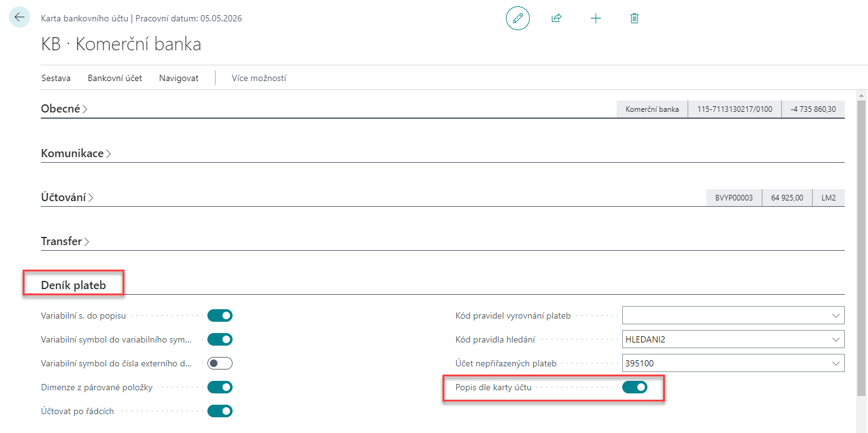Show Více možností actions
Viewport: 868px width, 433px height.
(259, 78)
